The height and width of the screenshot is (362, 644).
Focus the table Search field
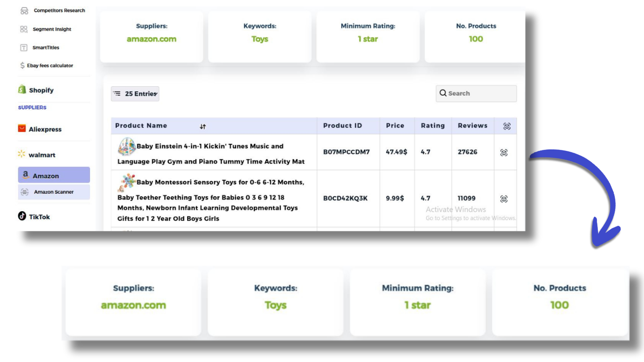tap(476, 93)
